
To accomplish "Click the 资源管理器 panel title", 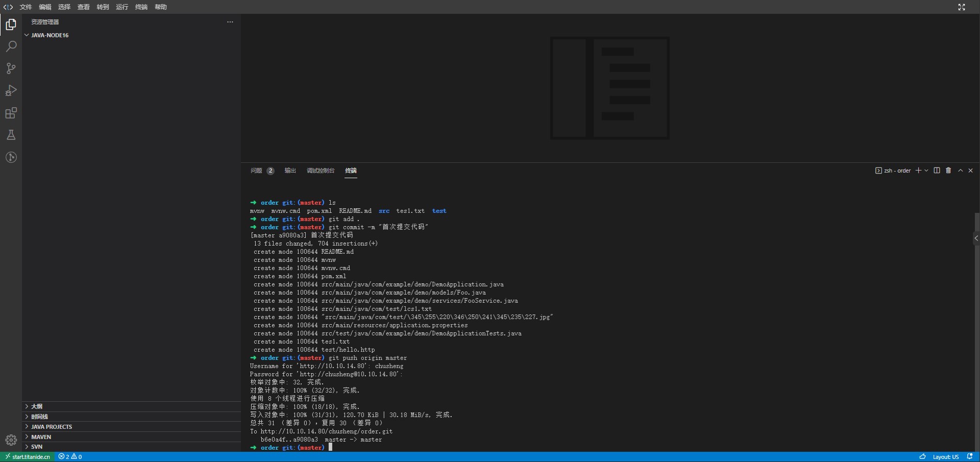I will [45, 22].
